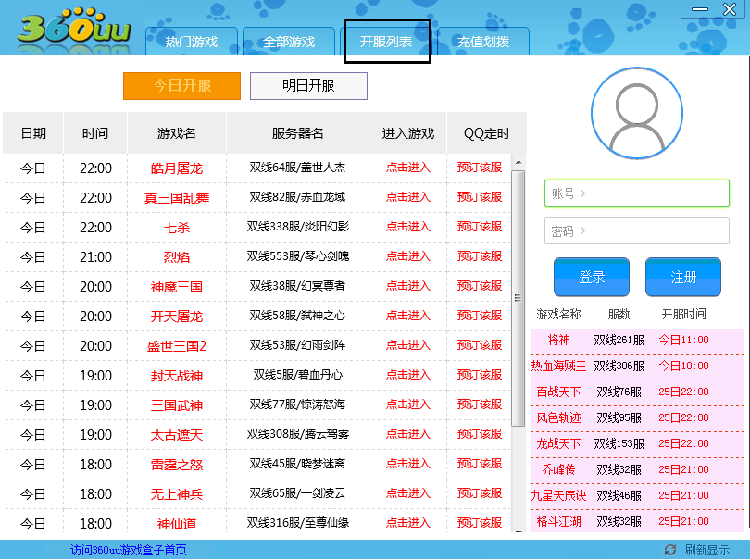
Task: Click the 登录 login button
Action: pos(592,277)
